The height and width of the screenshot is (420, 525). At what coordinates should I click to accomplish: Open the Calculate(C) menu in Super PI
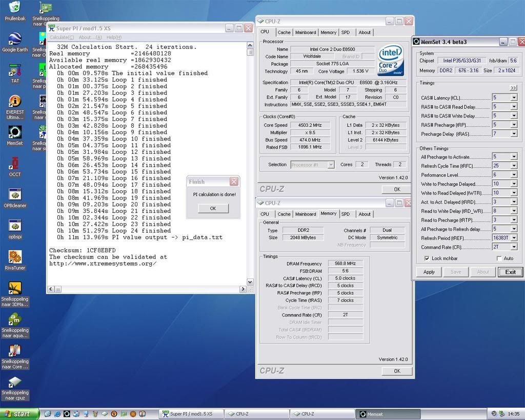tap(62, 37)
